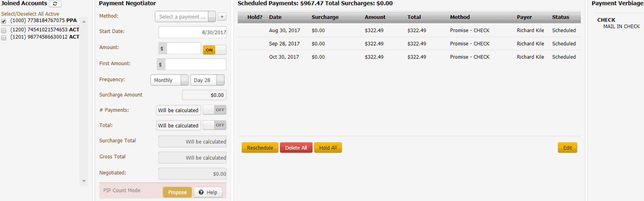
Task: Toggle the Total OFF switch
Action: point(214,125)
